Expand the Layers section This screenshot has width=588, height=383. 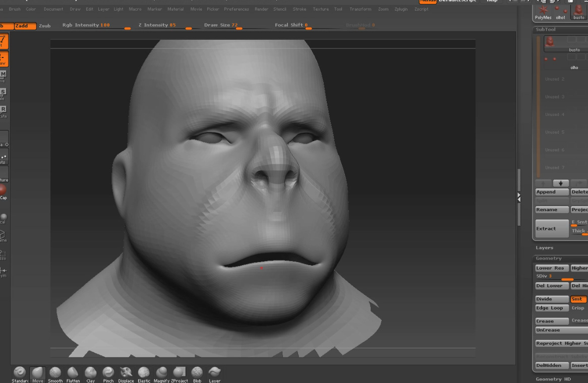point(545,248)
